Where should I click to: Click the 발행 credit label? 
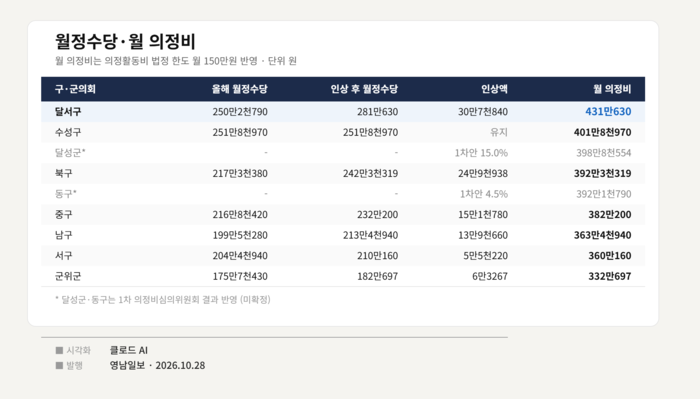75,366
